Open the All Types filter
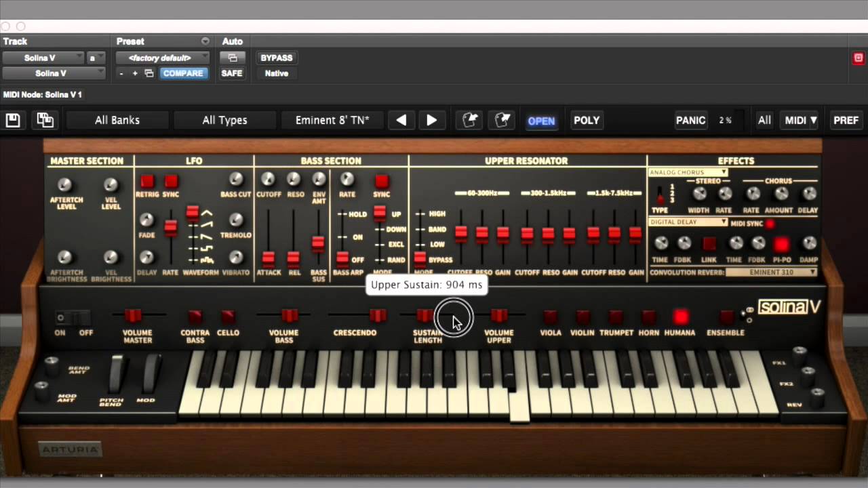Image resolution: width=868 pixels, height=488 pixels. (224, 120)
